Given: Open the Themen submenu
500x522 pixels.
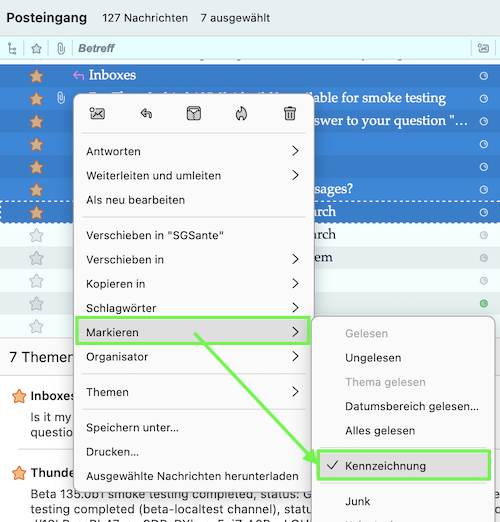Looking at the screenshot, I should point(193,392).
